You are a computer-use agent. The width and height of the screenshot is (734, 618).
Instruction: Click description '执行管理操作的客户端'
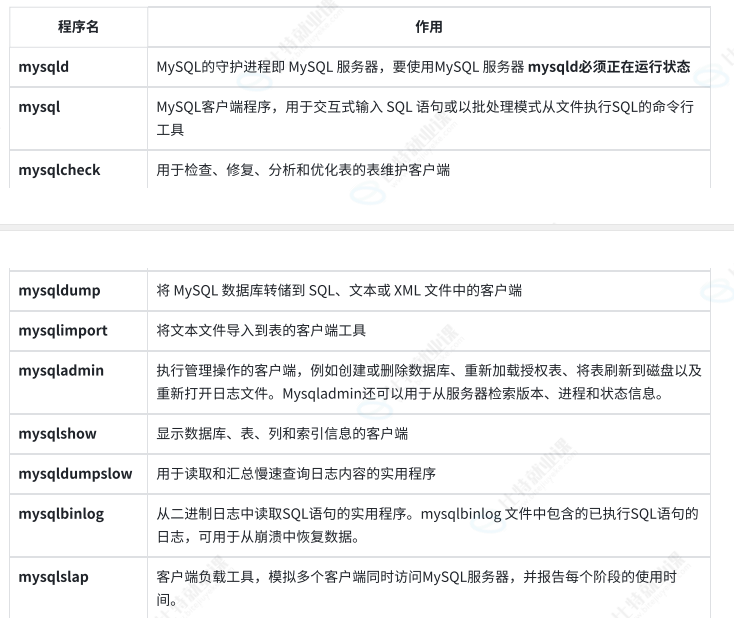[x=429, y=382]
